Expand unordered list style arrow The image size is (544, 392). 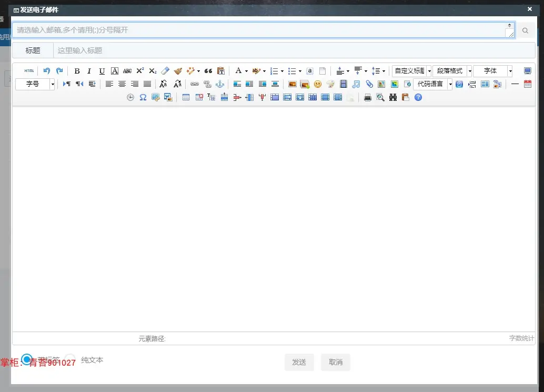point(300,71)
